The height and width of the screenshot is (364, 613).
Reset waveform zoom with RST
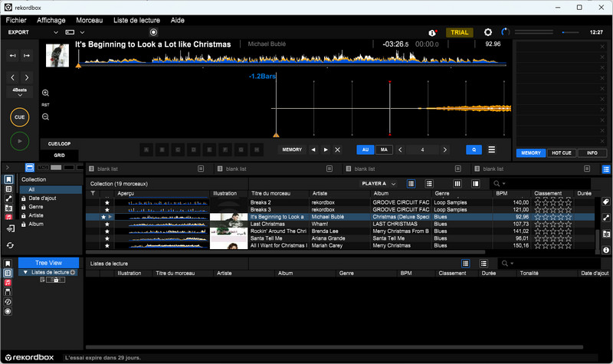(46, 105)
